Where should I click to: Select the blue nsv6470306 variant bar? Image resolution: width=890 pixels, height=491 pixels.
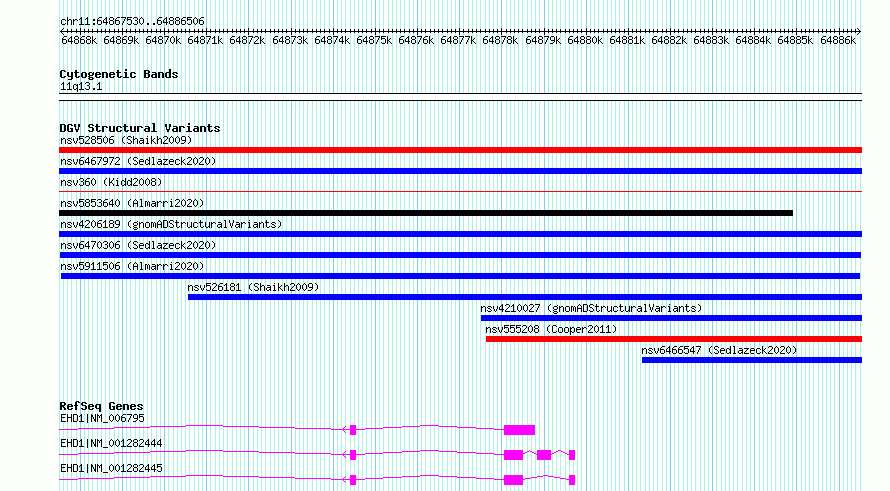(x=460, y=255)
